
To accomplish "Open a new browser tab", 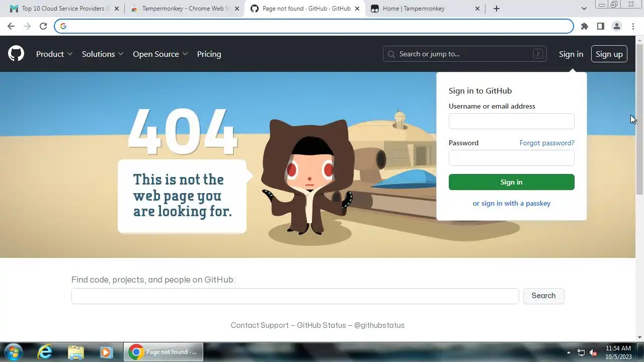I will click(x=497, y=9).
